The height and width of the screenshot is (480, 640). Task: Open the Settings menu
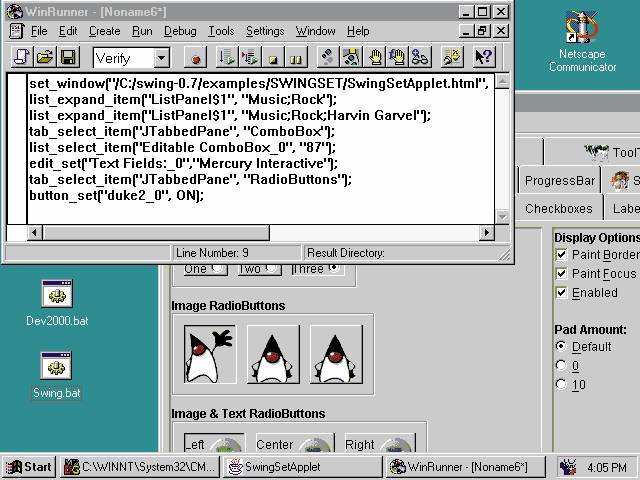(265, 31)
